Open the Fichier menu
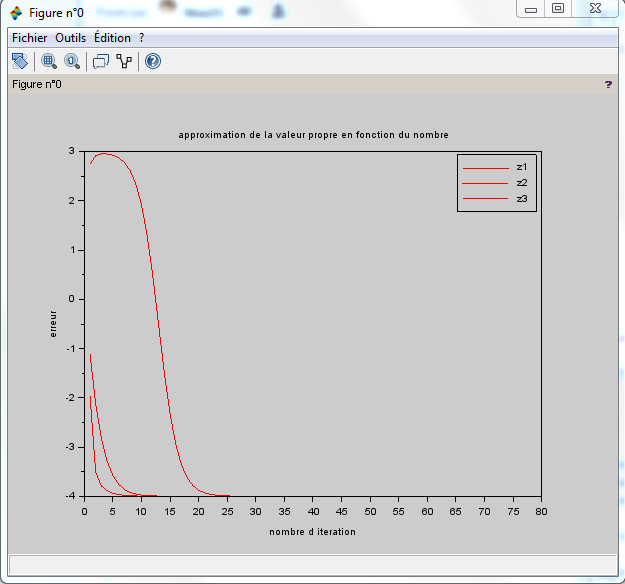The image size is (625, 584). 30,37
